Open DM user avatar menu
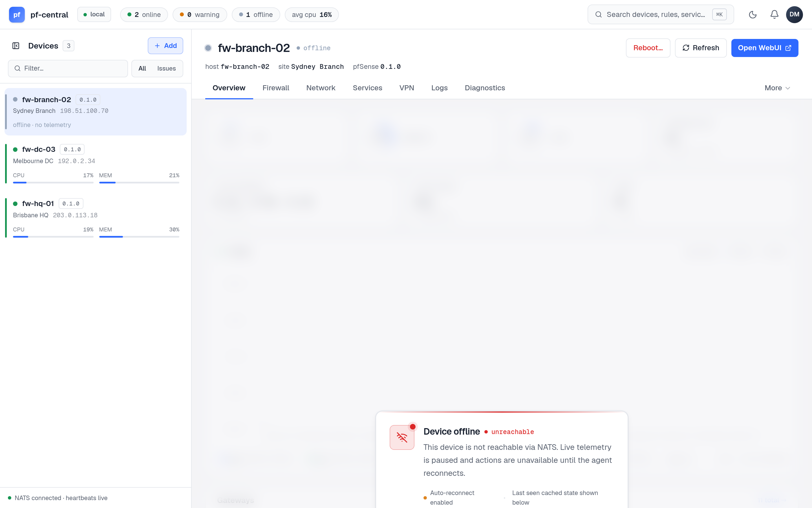 pos(794,14)
